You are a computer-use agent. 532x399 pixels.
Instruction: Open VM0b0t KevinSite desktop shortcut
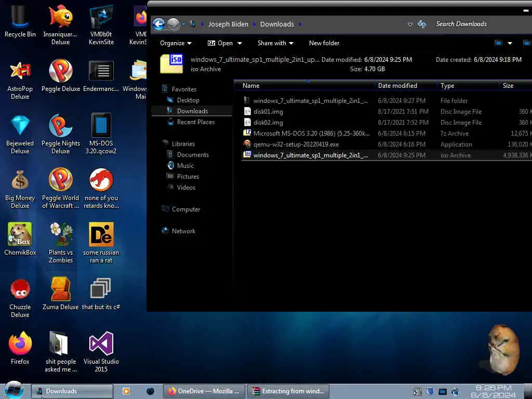click(101, 24)
